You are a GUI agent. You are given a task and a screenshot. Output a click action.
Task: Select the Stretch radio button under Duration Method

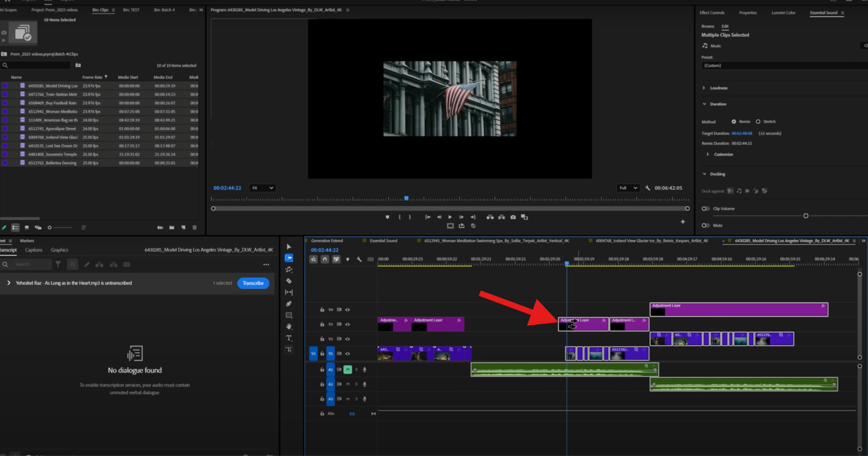[x=758, y=121]
